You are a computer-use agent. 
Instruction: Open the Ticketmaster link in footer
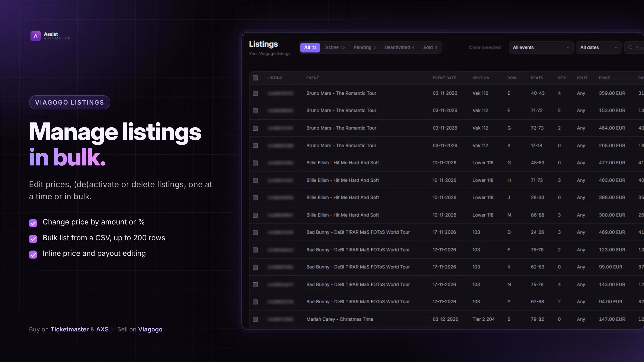point(69,329)
